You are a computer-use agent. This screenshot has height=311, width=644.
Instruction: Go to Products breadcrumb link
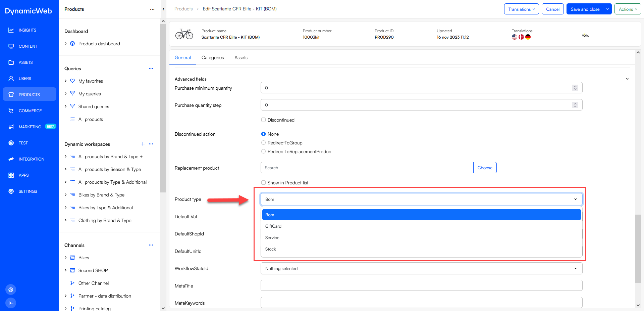[x=183, y=9]
